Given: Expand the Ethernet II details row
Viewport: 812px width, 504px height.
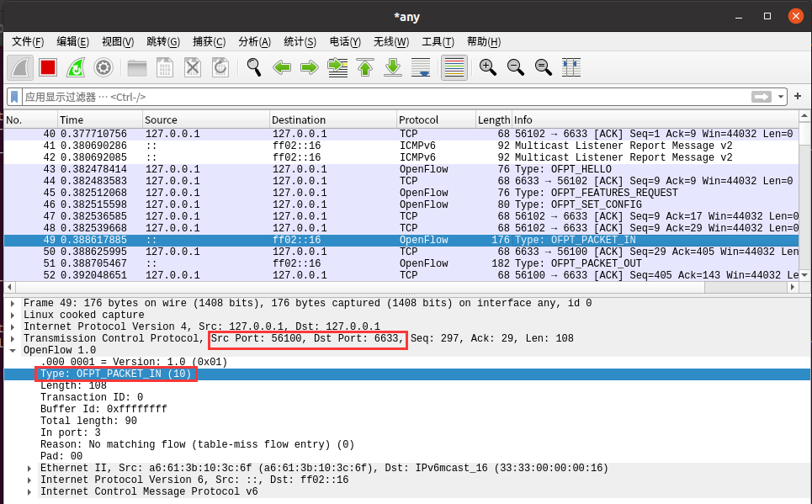Looking at the screenshot, I should point(29,469).
